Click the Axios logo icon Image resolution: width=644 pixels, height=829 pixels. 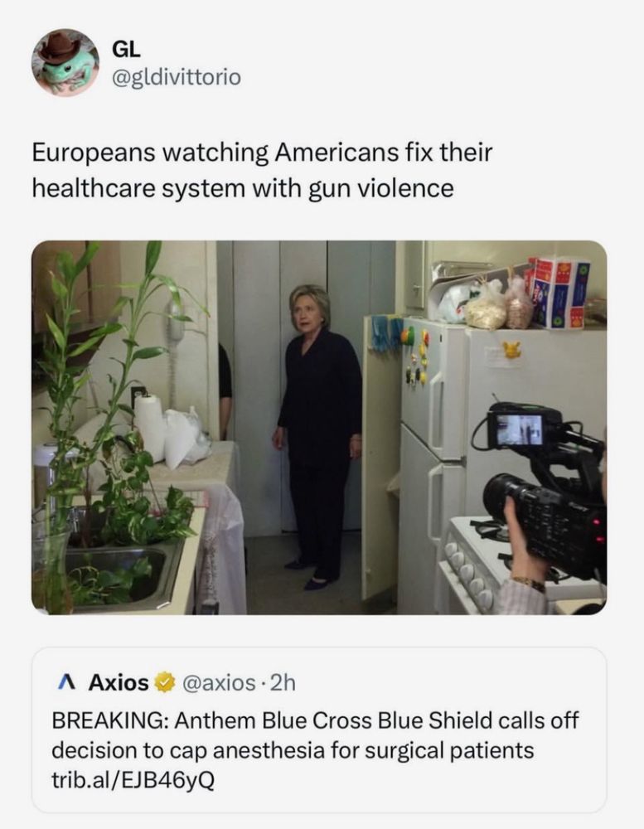click(x=65, y=682)
